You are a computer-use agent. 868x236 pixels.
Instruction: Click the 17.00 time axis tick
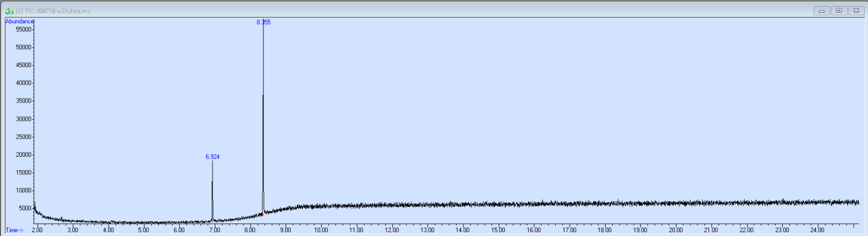coord(569,229)
